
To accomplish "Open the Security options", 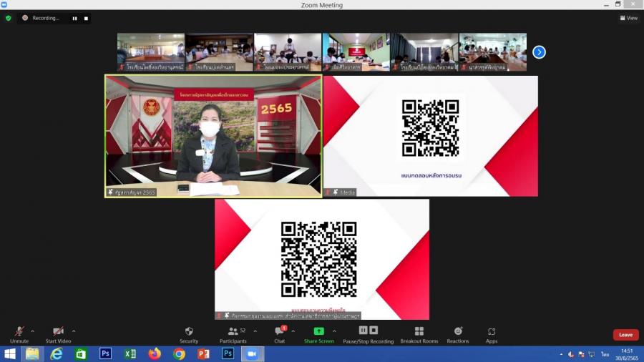I will pos(189,334).
